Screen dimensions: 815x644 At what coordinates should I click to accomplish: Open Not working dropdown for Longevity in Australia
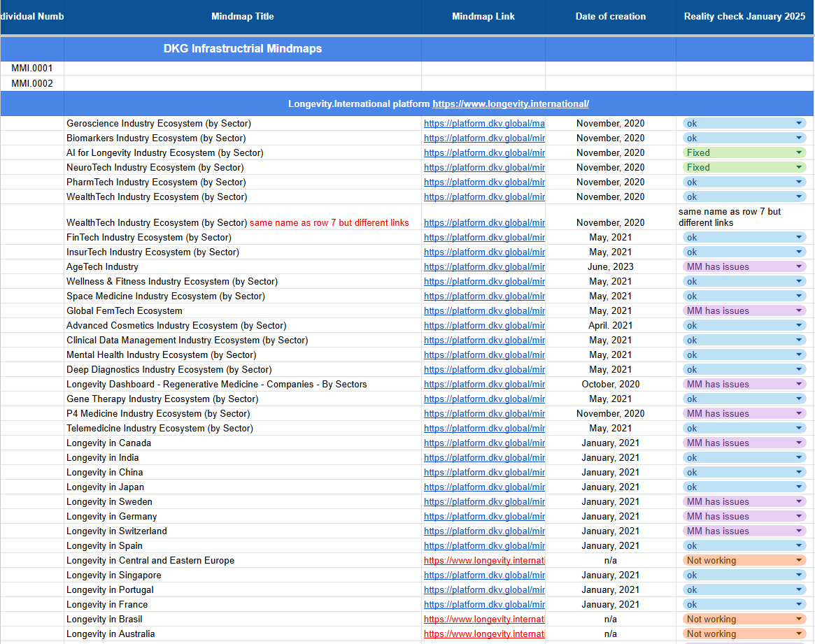click(x=798, y=634)
